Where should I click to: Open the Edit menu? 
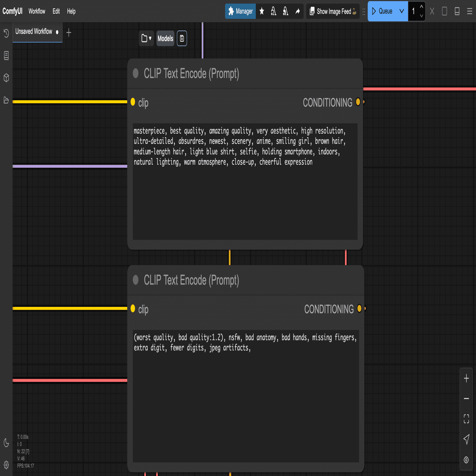[x=56, y=11]
